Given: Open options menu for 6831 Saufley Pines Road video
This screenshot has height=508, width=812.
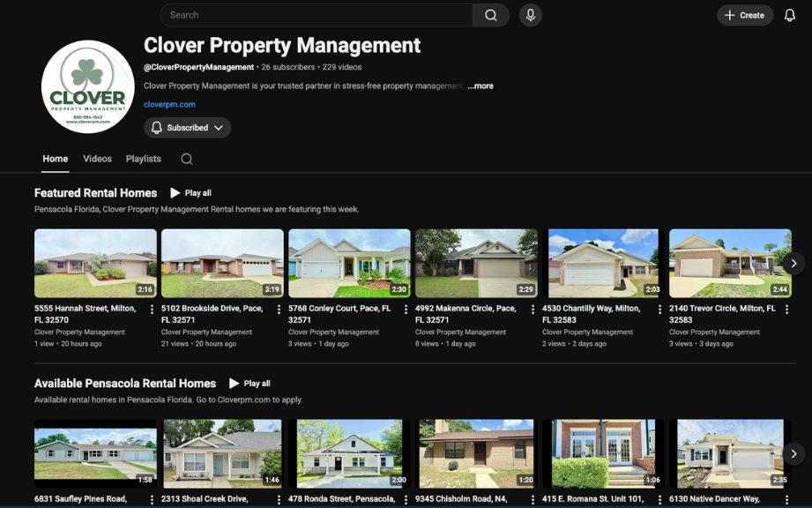Looking at the screenshot, I should (152, 500).
